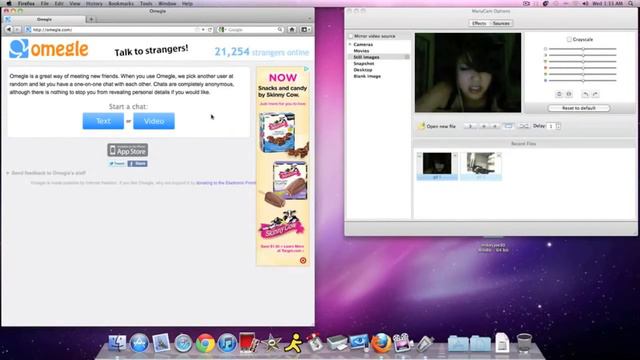Viewport: 640px width, 360px height.
Task: Go to the Firefox home page icon
Action: click(292, 29)
